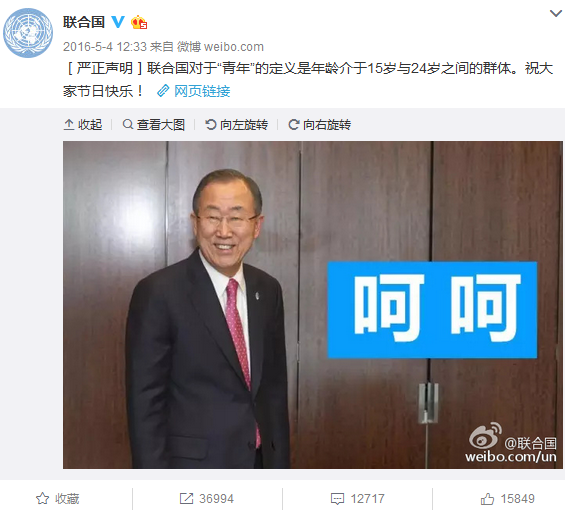The image size is (565, 512).
Task: Expand the post options chevron
Action: (x=556, y=13)
